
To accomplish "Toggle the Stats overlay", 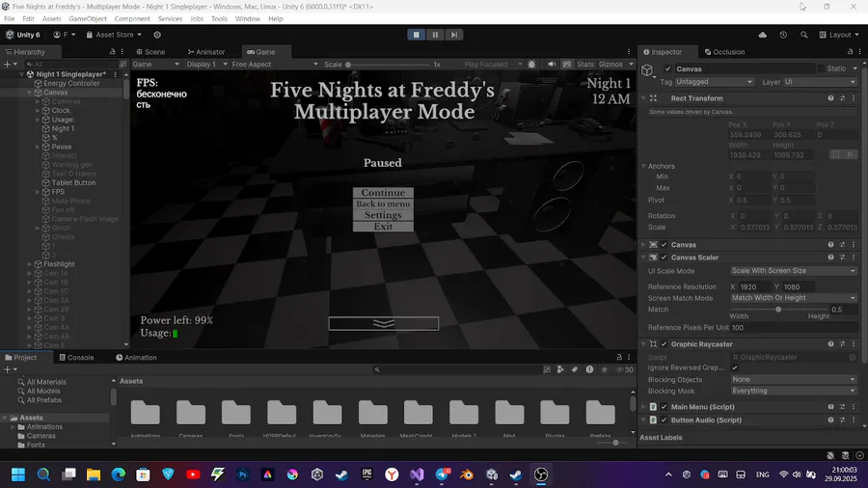I will pyautogui.click(x=585, y=65).
